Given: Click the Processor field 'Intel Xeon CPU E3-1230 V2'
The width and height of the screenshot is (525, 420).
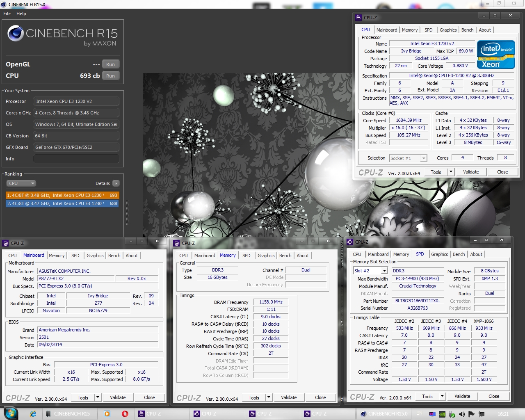Looking at the screenshot, I should [x=76, y=101].
